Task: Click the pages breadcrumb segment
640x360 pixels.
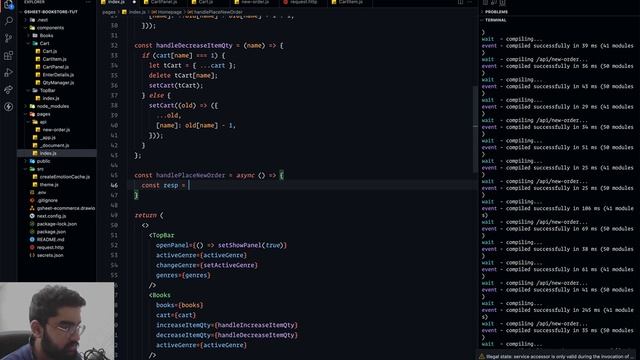Action: coord(109,12)
